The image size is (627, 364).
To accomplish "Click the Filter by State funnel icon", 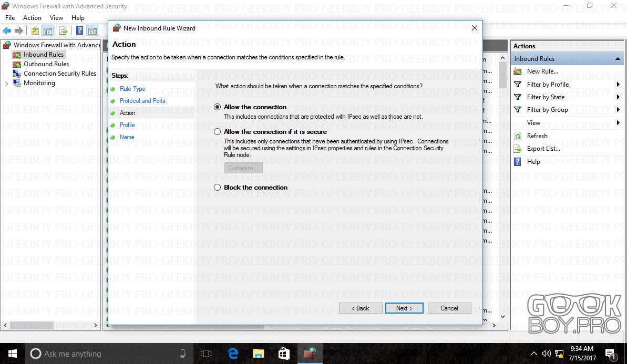I will point(518,97).
